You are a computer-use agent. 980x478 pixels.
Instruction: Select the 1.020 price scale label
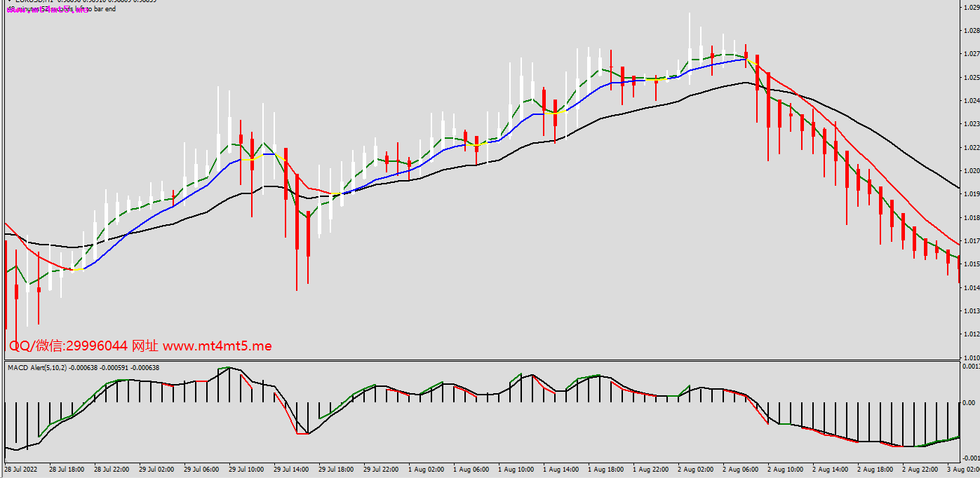click(x=971, y=171)
